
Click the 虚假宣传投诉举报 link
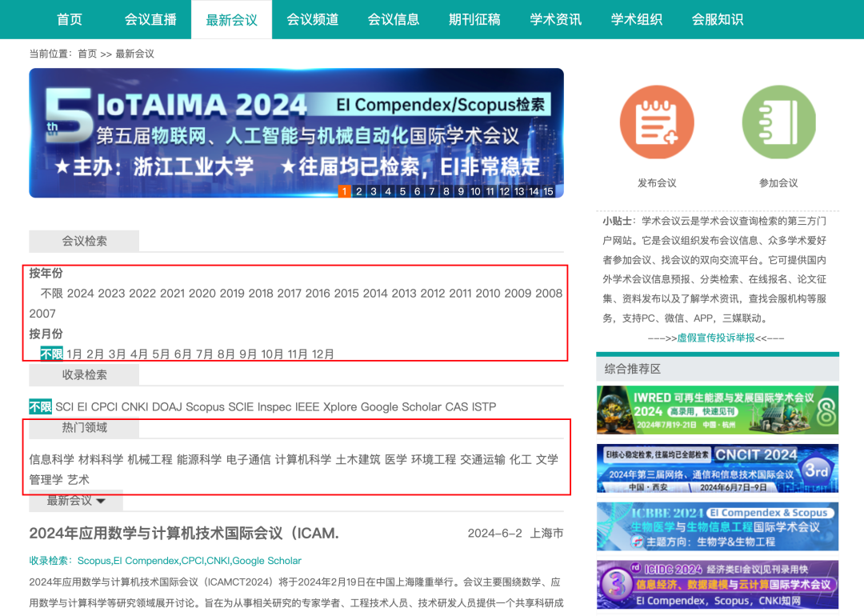(716, 338)
